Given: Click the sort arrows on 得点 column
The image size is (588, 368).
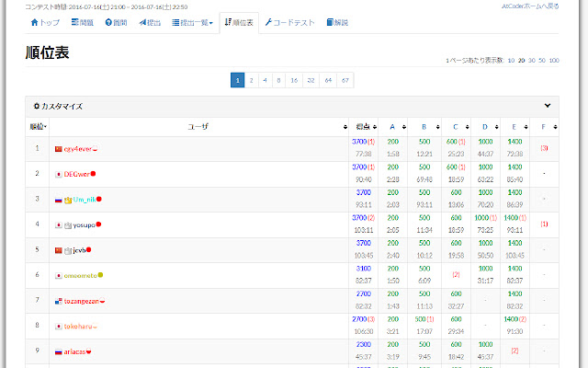Looking at the screenshot, I should [373, 127].
